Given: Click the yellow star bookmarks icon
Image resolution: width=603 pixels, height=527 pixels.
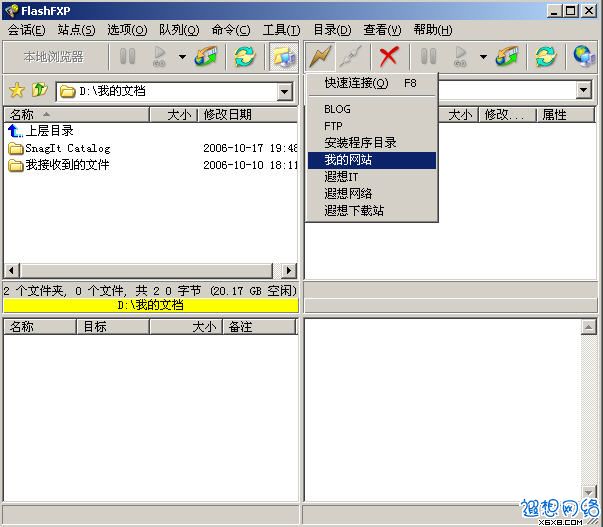Looking at the screenshot, I should tap(17, 90).
